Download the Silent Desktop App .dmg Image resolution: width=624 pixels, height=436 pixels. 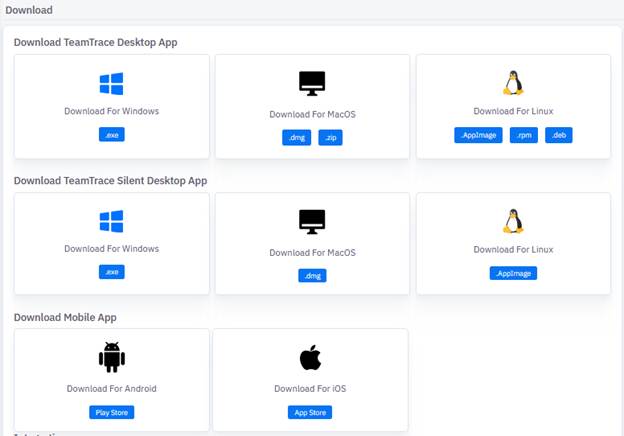(312, 276)
